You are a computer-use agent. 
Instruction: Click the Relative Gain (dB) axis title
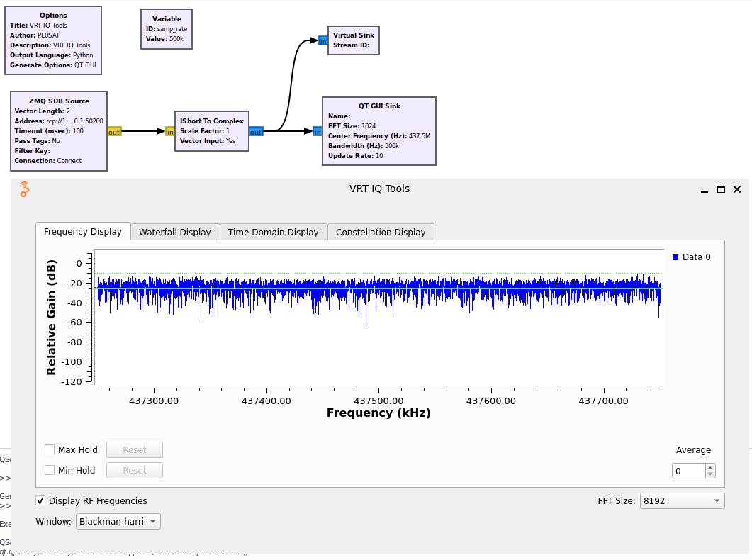[51, 318]
